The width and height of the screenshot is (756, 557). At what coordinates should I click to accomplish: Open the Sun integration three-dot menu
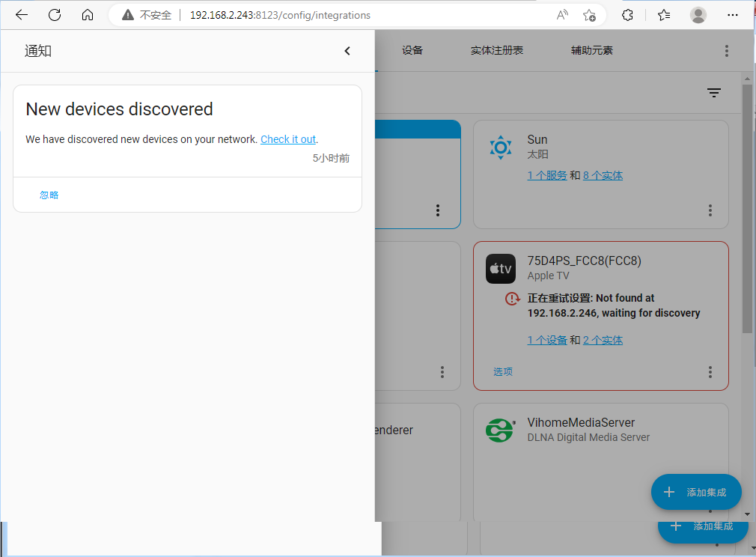710,211
